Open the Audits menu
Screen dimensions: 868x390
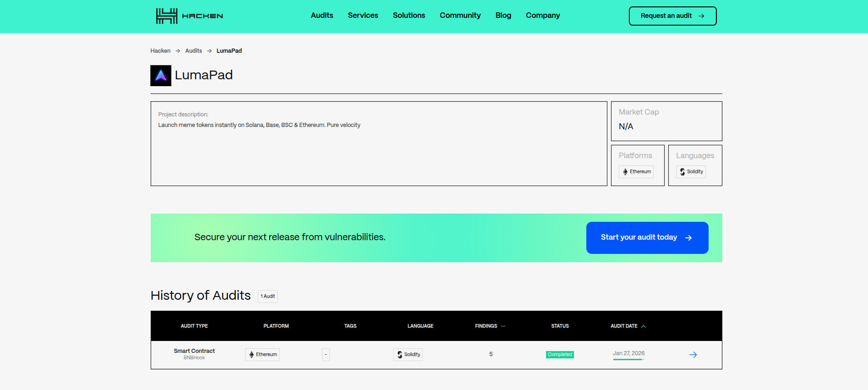click(x=322, y=15)
